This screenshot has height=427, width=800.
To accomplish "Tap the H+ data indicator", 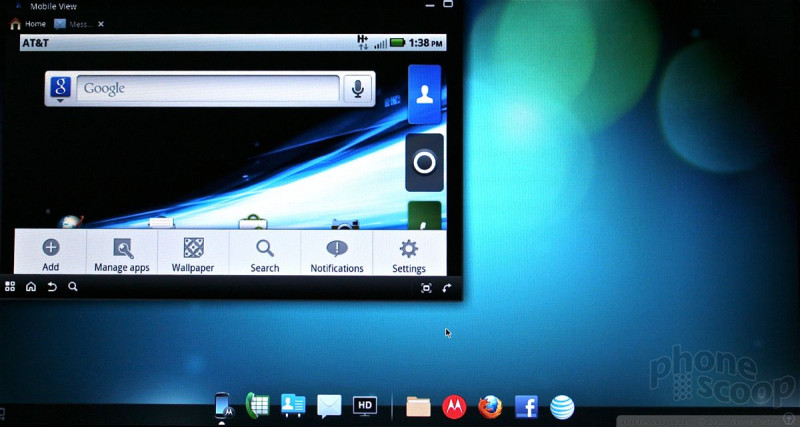I will tap(363, 42).
